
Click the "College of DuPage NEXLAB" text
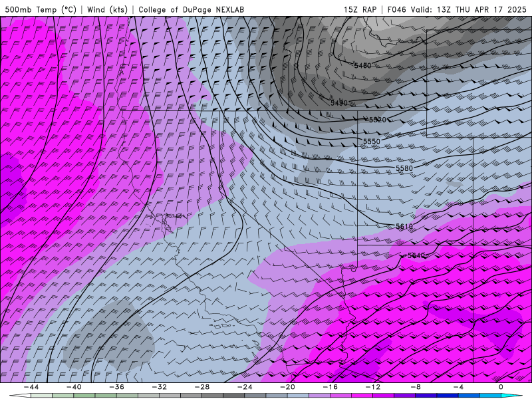point(191,9)
